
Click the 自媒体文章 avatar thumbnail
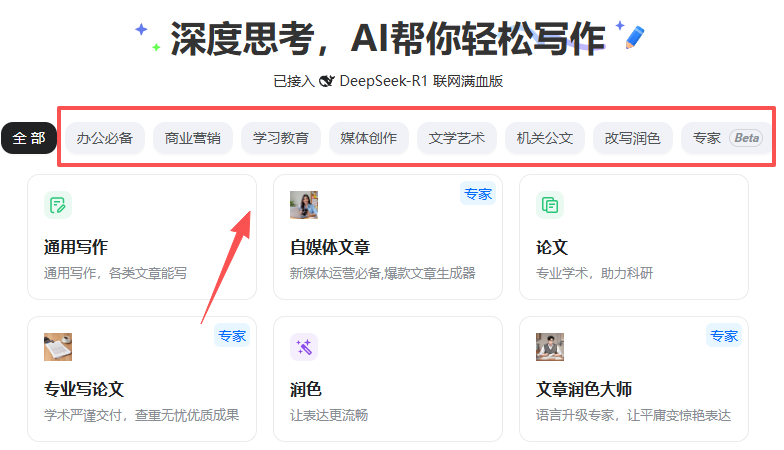click(x=304, y=205)
